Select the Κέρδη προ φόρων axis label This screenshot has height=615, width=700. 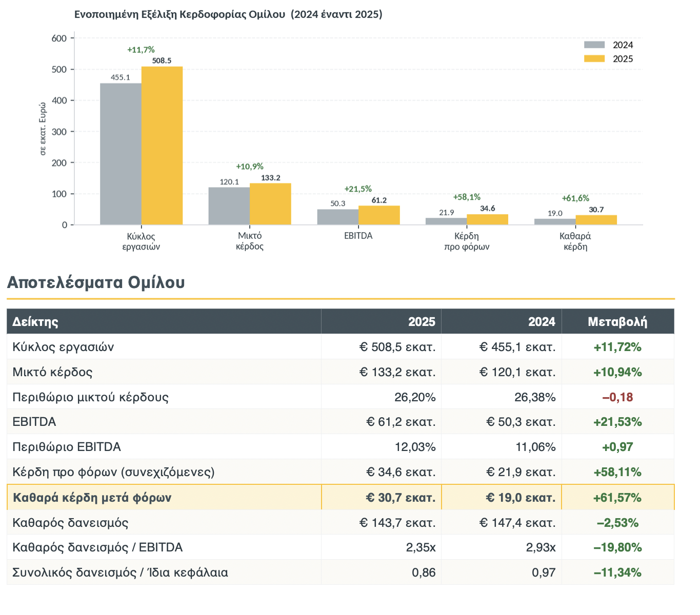[x=467, y=241]
